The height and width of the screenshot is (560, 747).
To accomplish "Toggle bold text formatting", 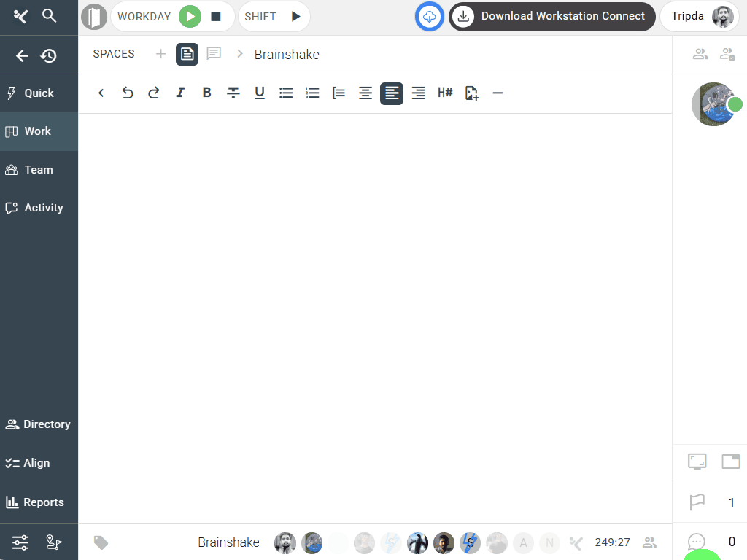I will (x=206, y=93).
